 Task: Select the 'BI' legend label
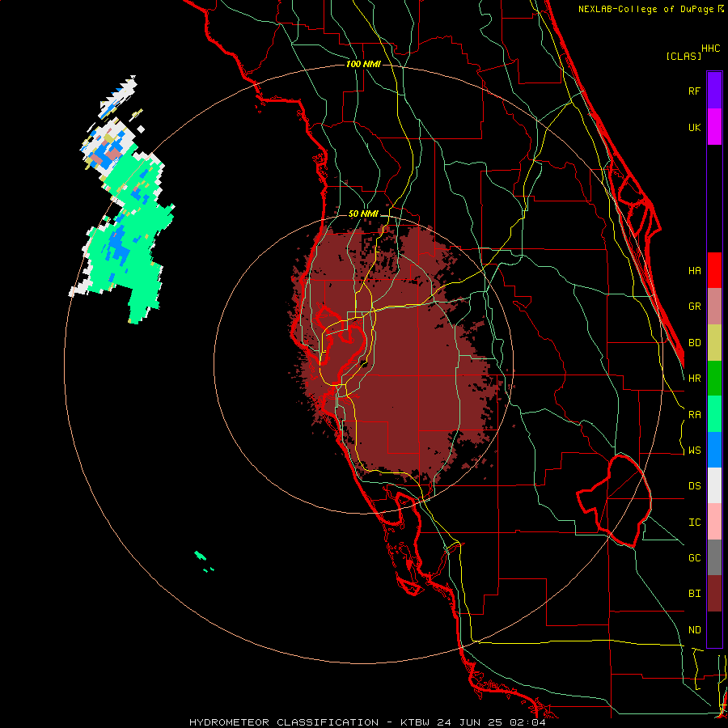point(694,594)
